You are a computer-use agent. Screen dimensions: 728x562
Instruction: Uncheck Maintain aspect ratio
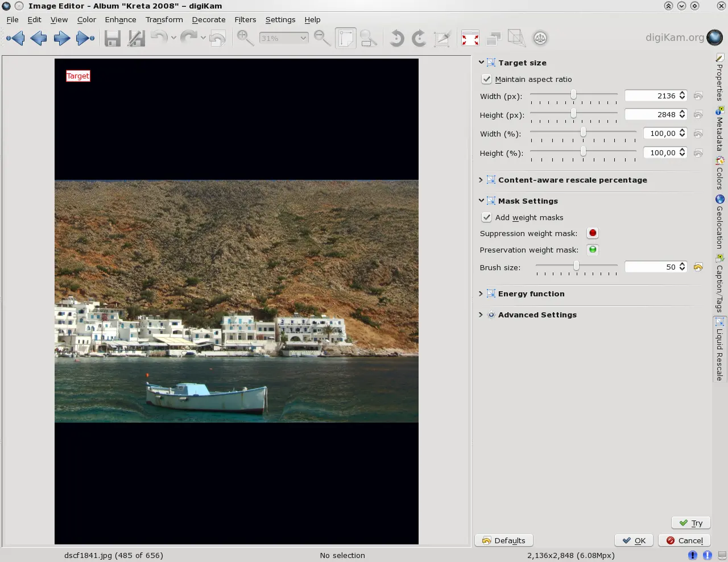[487, 79]
